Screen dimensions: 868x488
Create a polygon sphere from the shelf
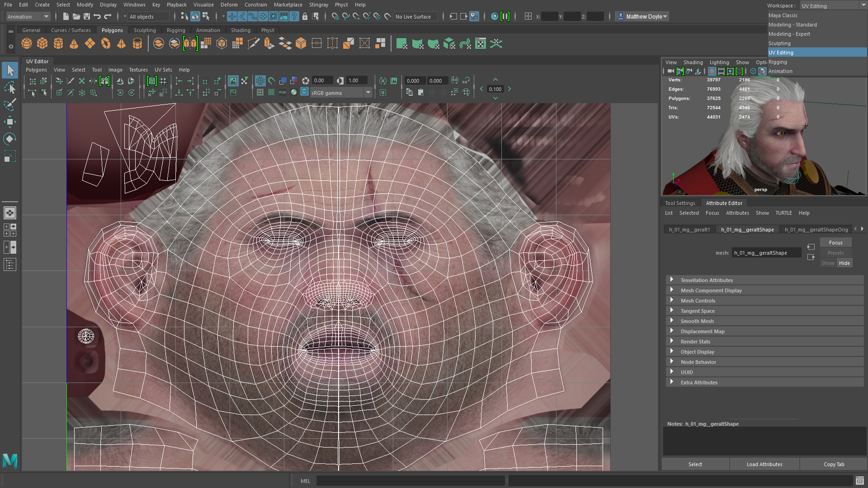(x=27, y=43)
